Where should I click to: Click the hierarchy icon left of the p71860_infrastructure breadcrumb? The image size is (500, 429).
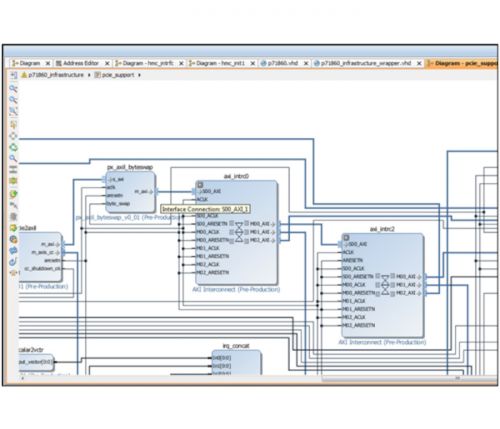(x=14, y=75)
